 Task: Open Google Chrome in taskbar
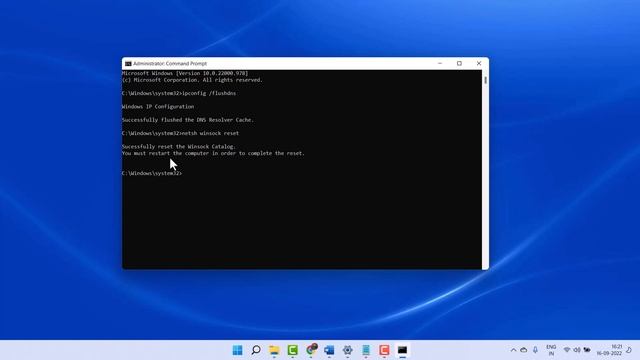pos(311,350)
